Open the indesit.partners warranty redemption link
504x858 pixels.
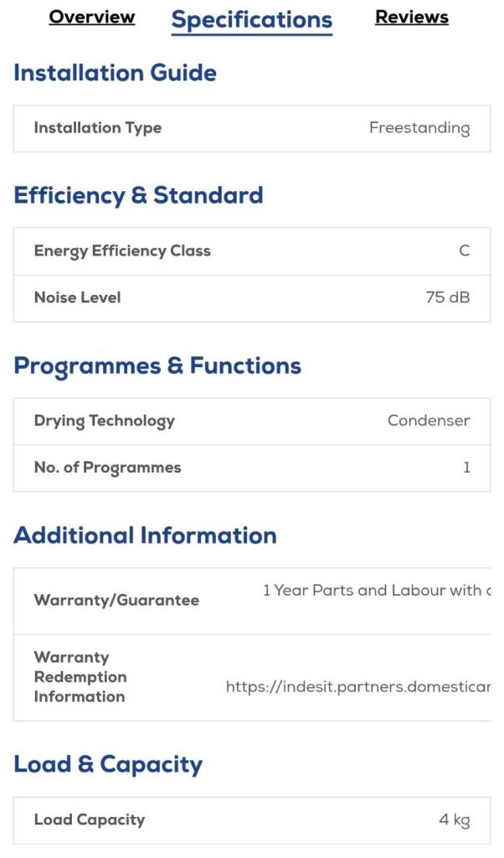357,687
